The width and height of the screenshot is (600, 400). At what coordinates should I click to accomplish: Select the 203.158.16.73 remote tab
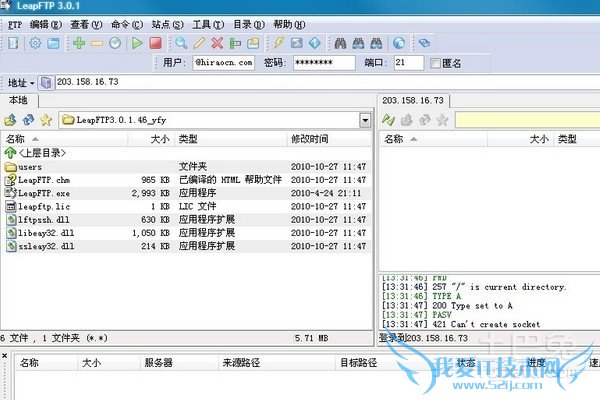point(413,101)
